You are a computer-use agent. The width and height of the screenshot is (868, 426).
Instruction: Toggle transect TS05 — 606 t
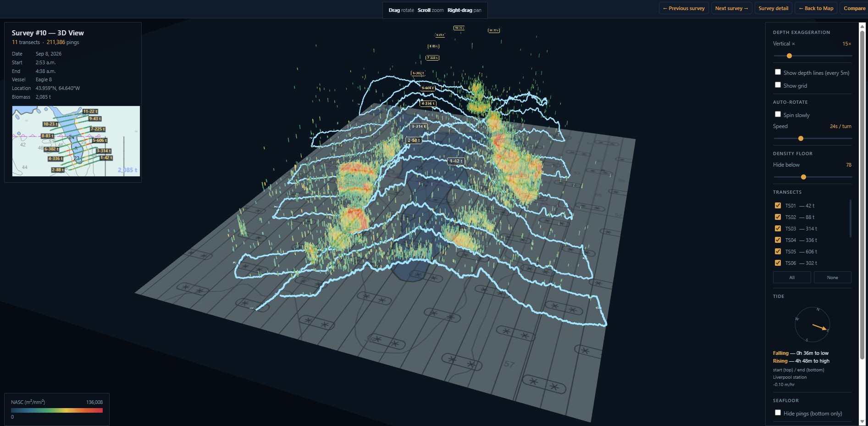click(778, 252)
